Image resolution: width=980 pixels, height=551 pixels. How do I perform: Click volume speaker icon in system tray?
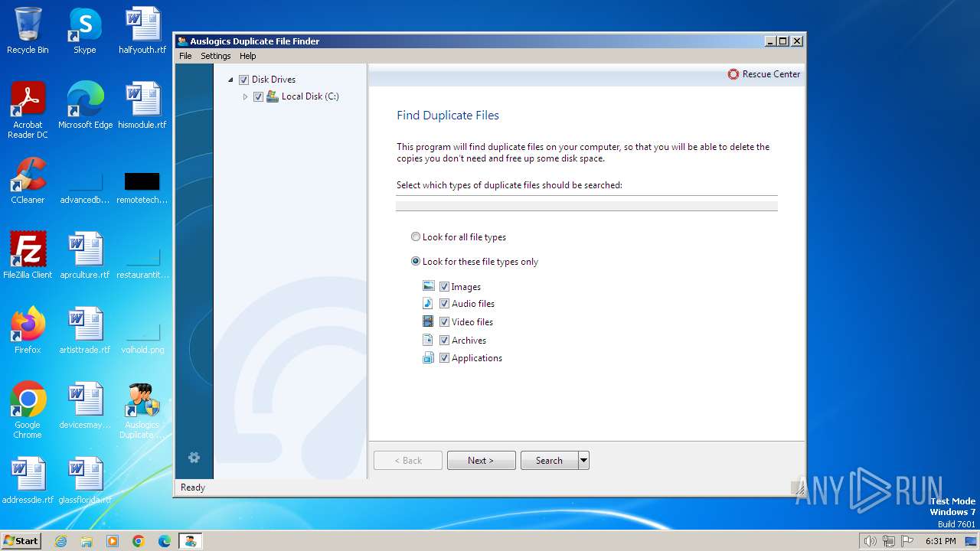(x=870, y=541)
